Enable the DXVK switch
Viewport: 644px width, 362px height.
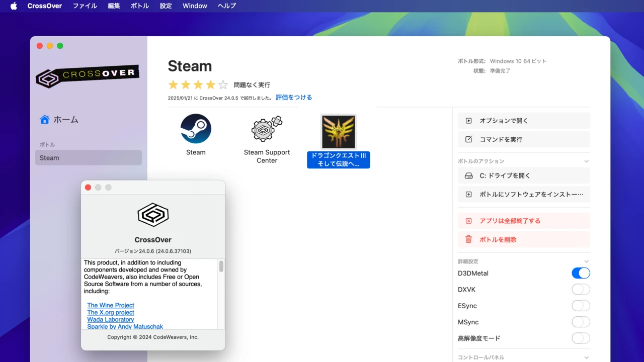[581, 290]
